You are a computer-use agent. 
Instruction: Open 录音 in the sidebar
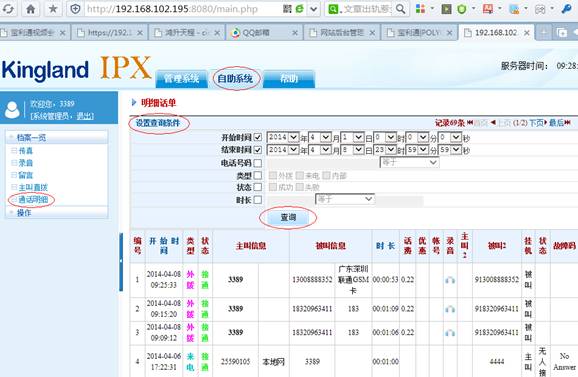[x=26, y=163]
